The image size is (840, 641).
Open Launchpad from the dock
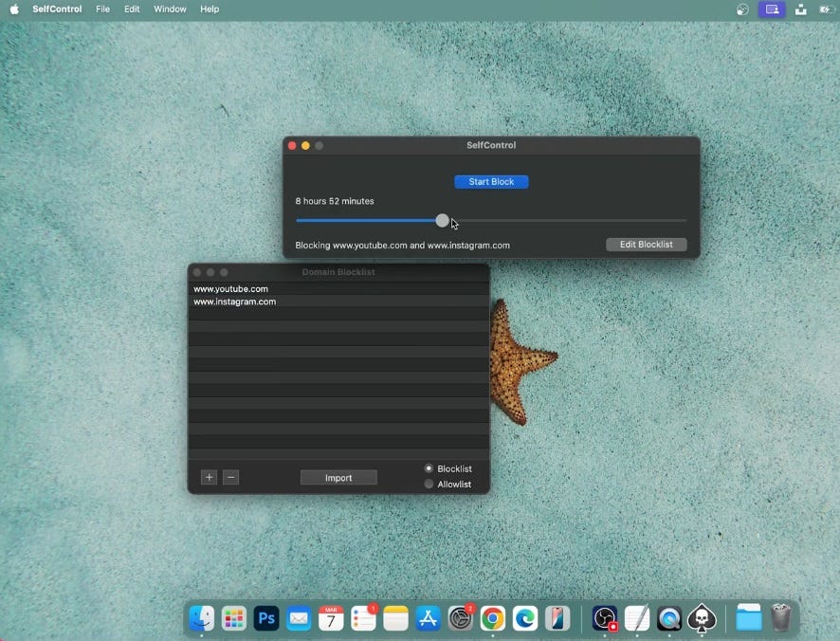[x=233, y=618]
